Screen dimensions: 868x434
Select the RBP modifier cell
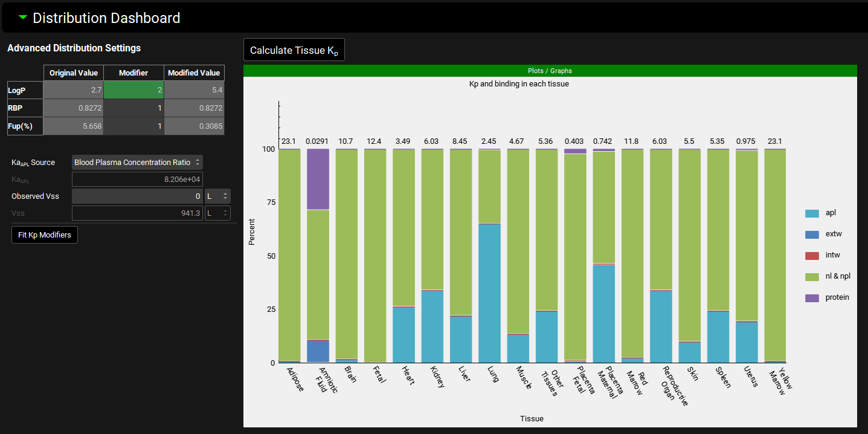pyautogui.click(x=133, y=108)
